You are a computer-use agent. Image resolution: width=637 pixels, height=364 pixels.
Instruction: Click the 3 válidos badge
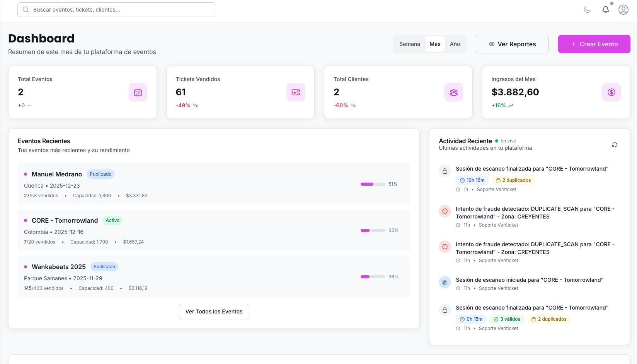(x=506, y=319)
